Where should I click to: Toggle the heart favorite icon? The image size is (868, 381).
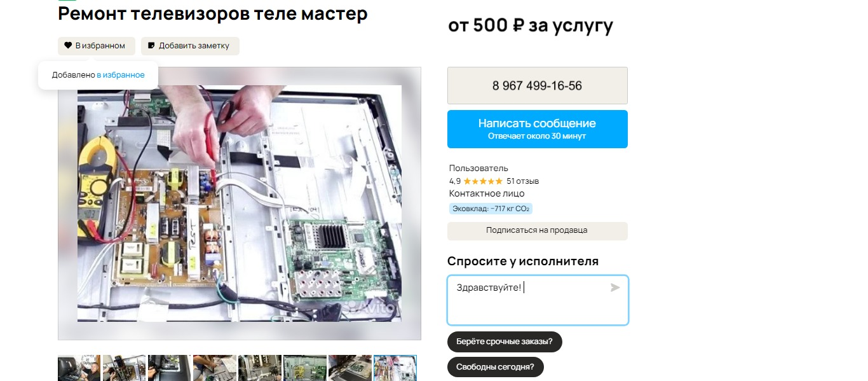point(68,46)
